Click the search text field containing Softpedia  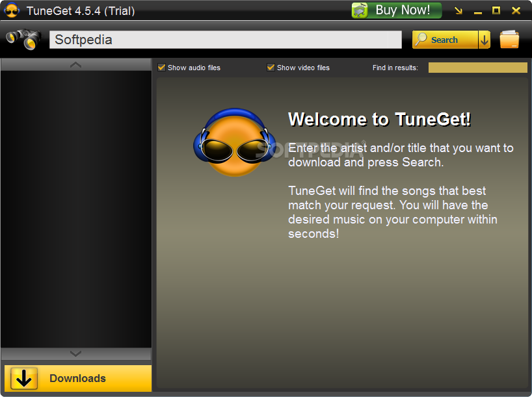225,40
